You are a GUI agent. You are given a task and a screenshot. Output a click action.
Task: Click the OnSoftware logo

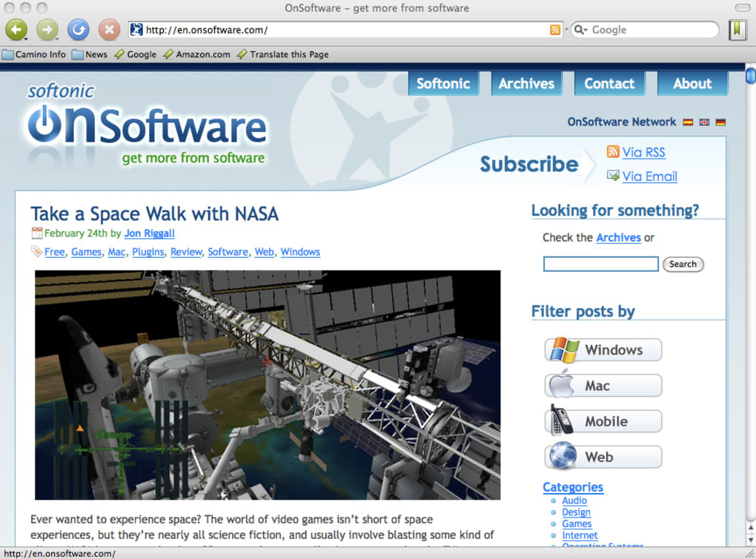(x=147, y=125)
